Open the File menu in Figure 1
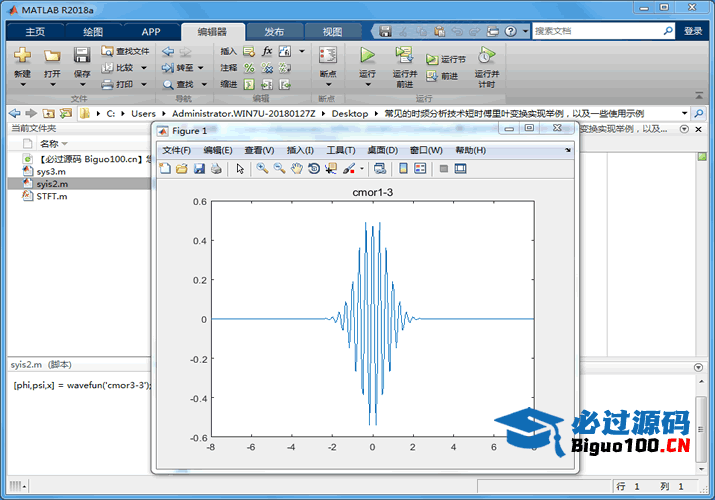Screen dimensions: 715x500 tap(176, 150)
